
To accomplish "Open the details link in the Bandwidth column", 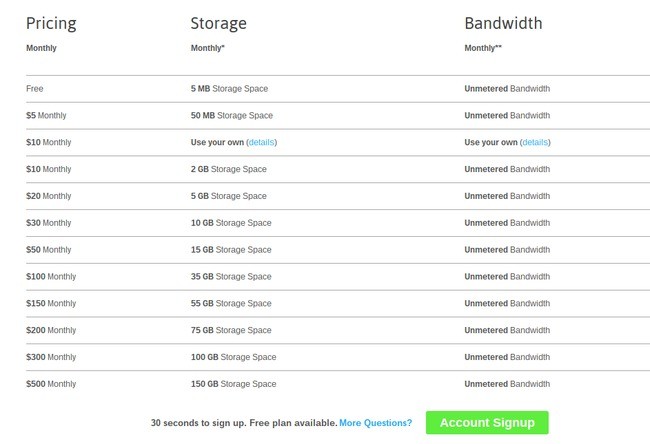I will coord(535,142).
